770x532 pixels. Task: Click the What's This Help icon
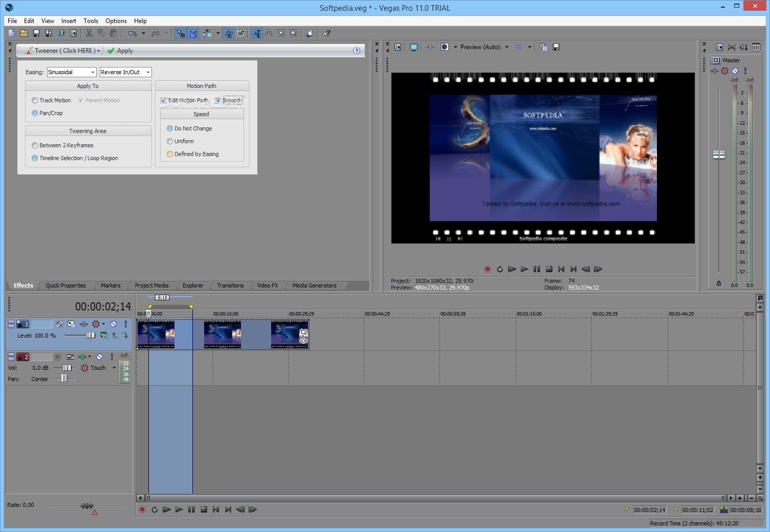[x=327, y=33]
